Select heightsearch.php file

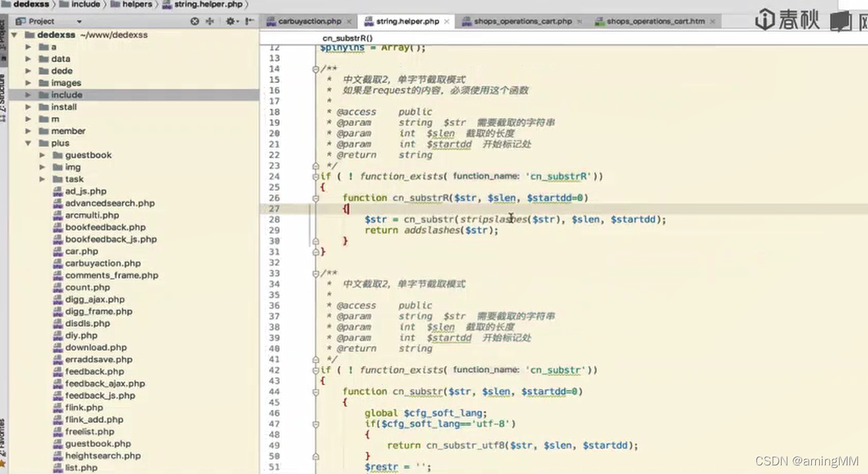[x=102, y=456]
